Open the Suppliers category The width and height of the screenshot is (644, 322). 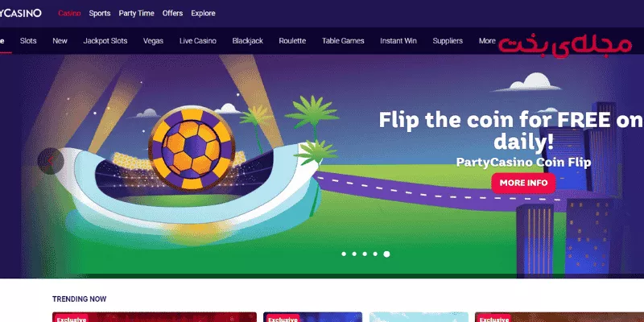pos(448,41)
